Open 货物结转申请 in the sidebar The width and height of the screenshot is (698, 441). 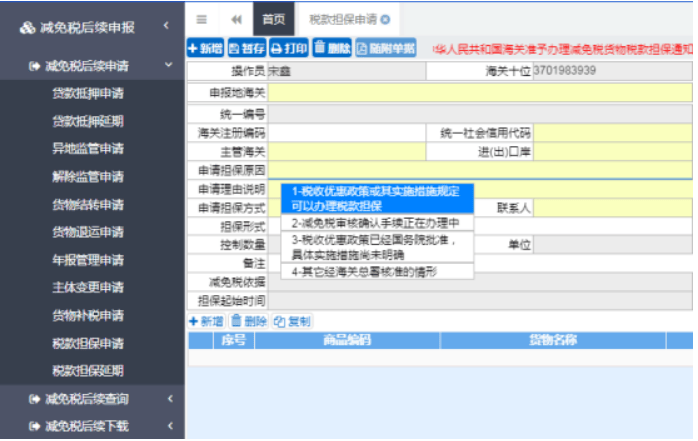coord(88,205)
